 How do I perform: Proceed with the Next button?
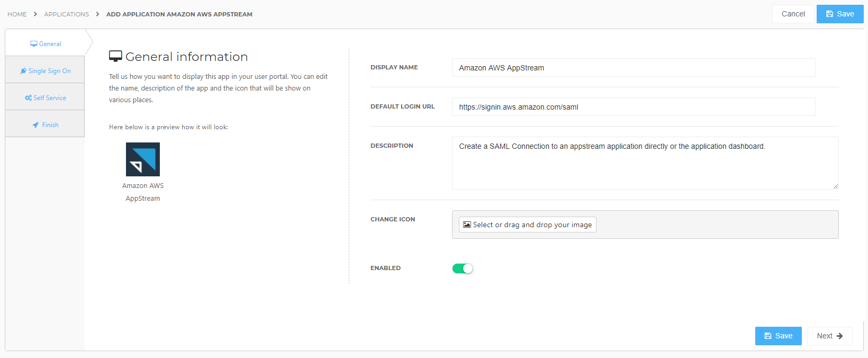point(829,336)
